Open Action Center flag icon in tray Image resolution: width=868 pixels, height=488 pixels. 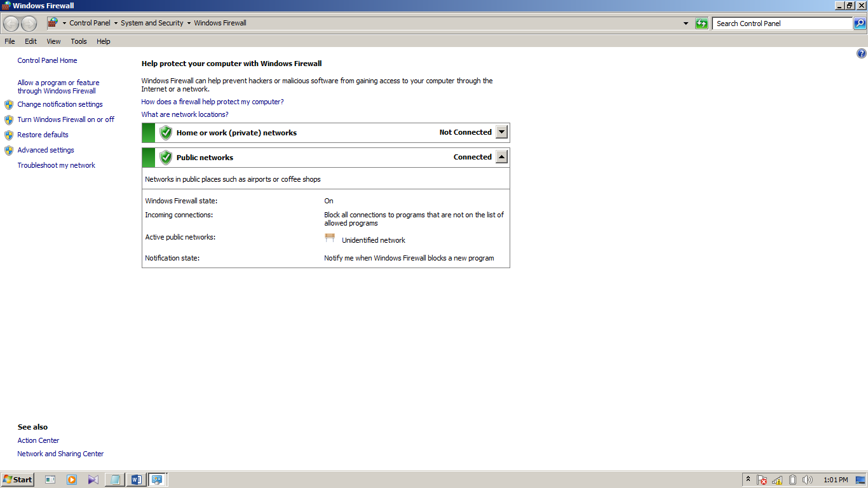pyautogui.click(x=762, y=480)
